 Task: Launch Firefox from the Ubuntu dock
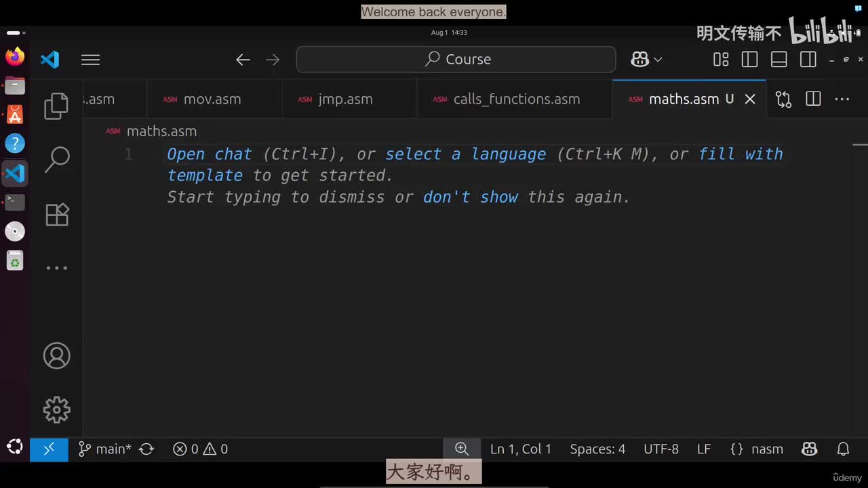15,56
